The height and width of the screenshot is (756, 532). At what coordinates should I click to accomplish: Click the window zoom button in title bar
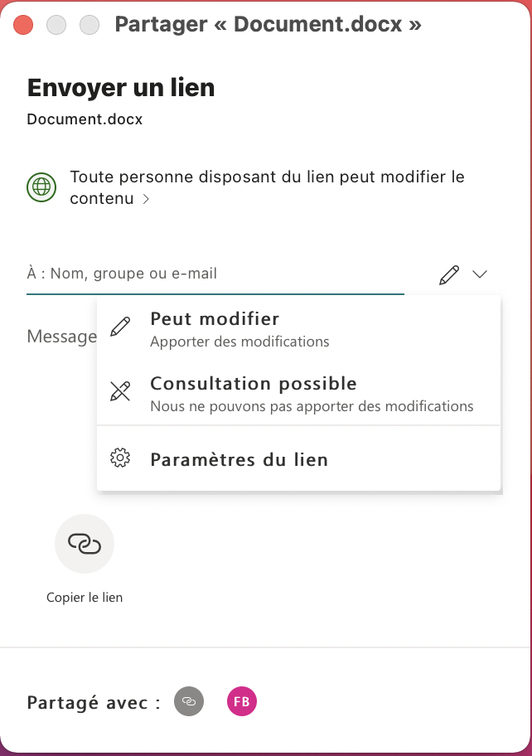pos(89,25)
